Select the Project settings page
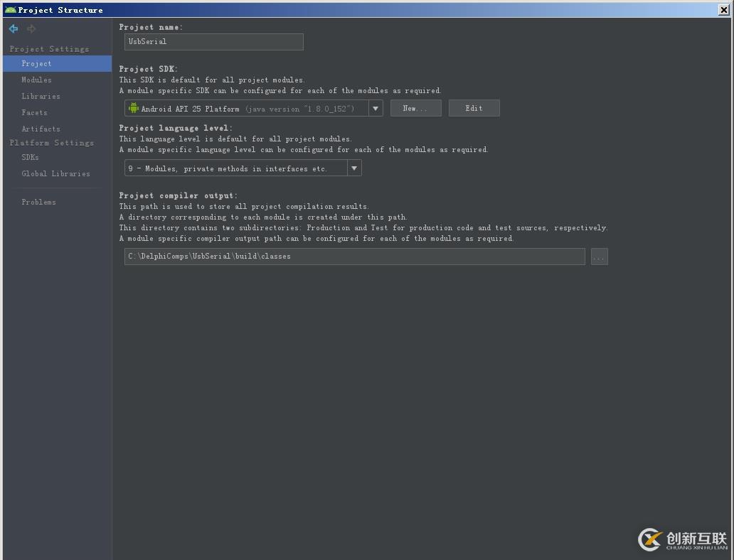 click(x=37, y=63)
